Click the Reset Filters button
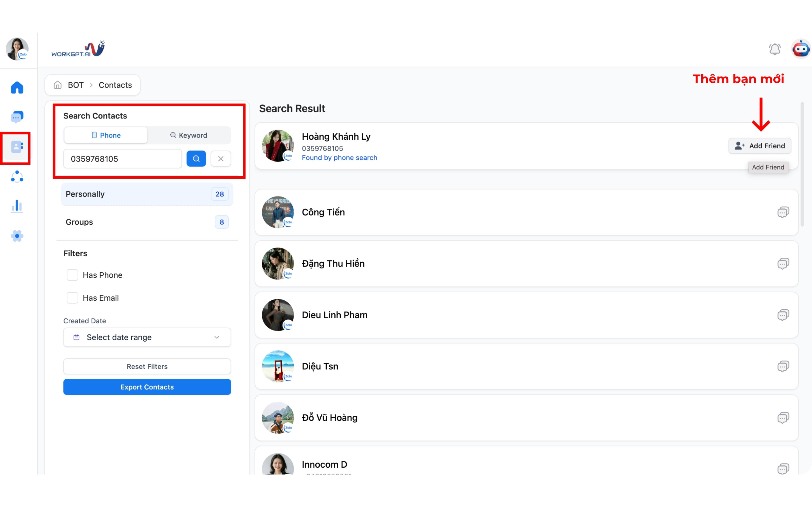 click(x=147, y=367)
